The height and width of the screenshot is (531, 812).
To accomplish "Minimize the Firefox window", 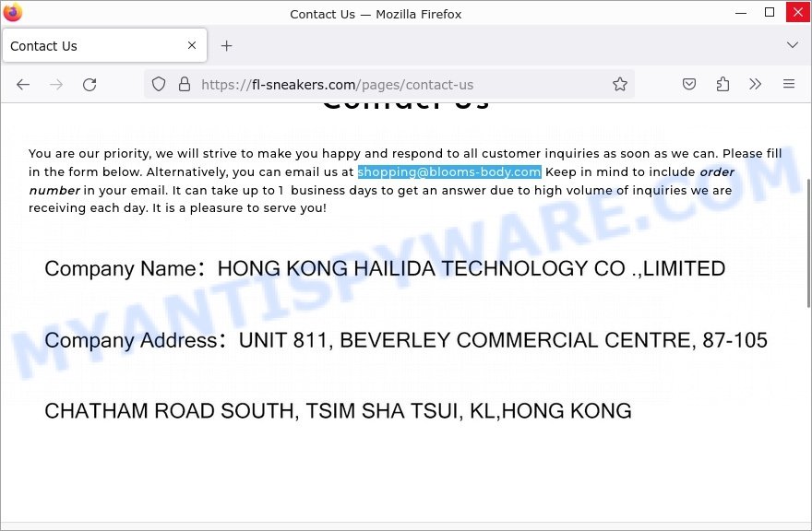I will [x=741, y=12].
